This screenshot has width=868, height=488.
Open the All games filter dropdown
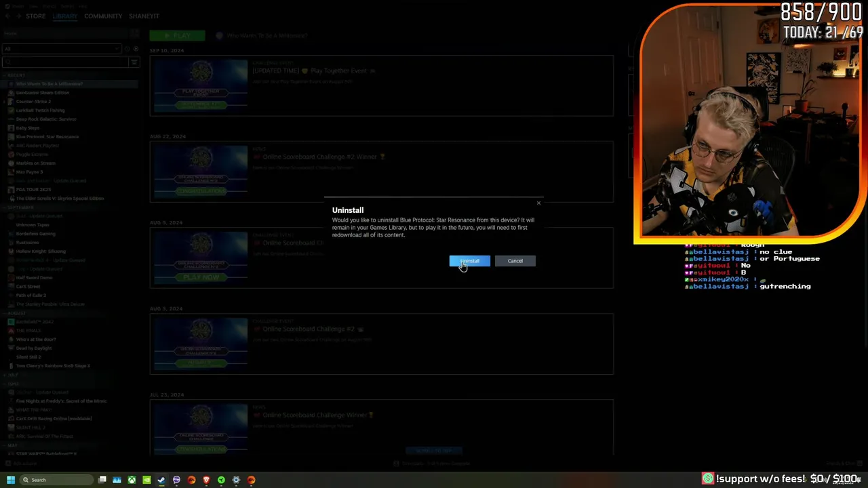point(61,49)
